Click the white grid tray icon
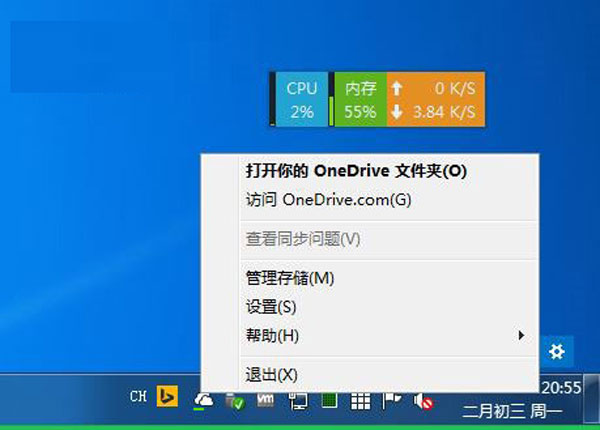 (360, 401)
